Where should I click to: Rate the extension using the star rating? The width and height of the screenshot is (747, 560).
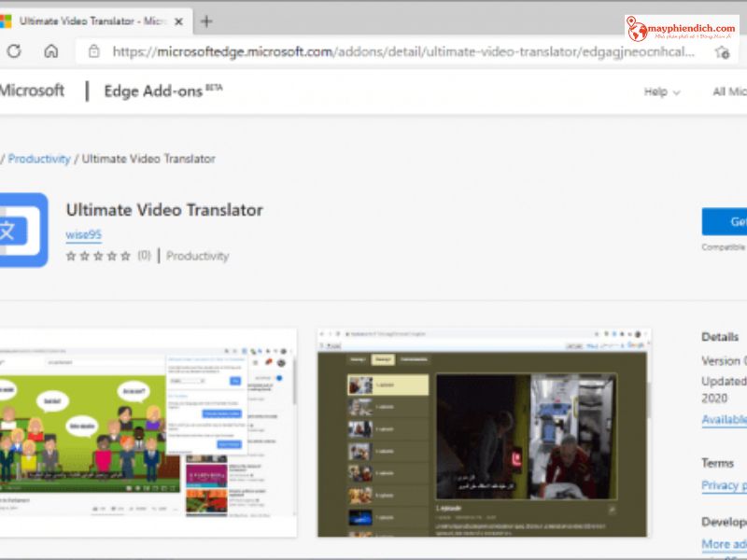tap(99, 256)
